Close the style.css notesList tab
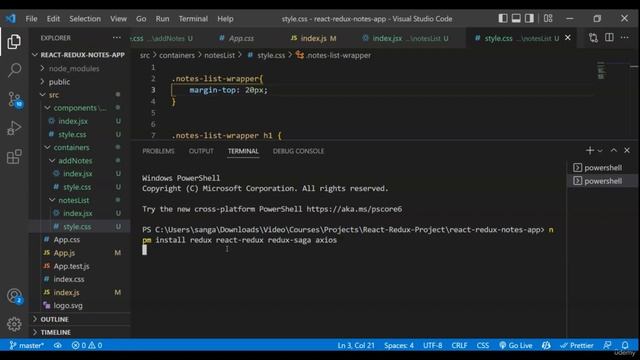640x360 pixels. (x=567, y=38)
